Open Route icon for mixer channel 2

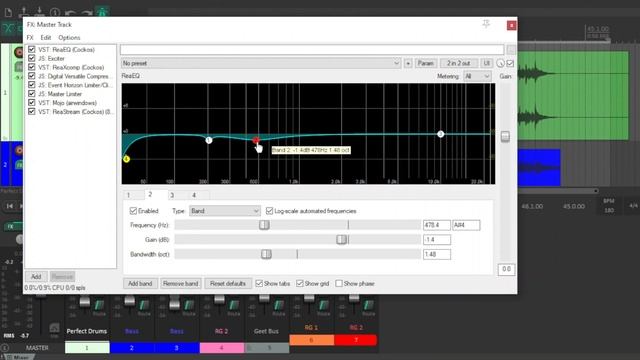pos(144,306)
